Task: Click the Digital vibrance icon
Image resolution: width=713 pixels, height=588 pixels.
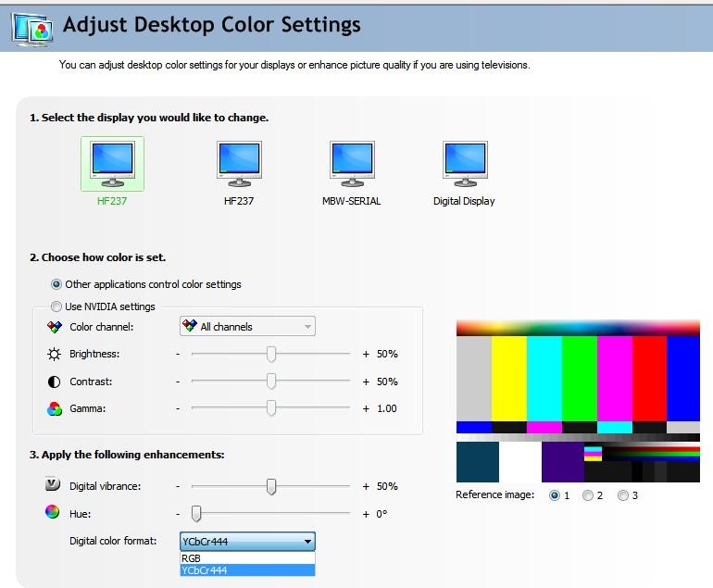Action: [54, 485]
